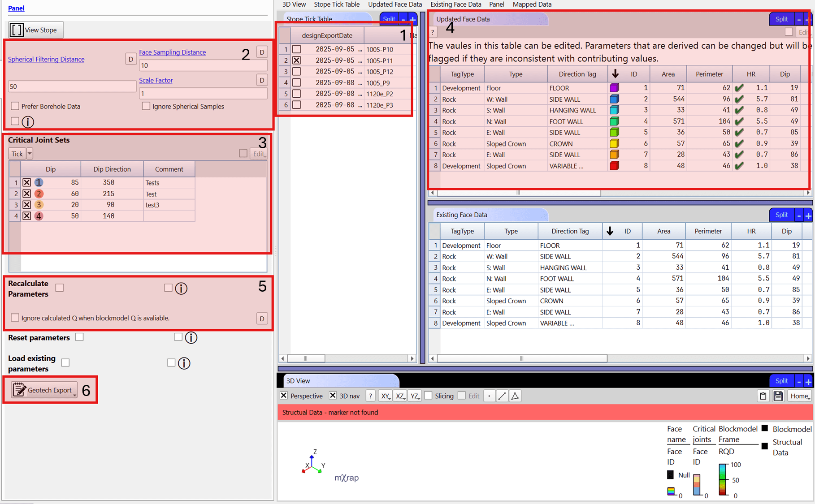This screenshot has width=815, height=504.
Task: Select the triangle polygon tool in 3D View
Action: click(x=515, y=396)
